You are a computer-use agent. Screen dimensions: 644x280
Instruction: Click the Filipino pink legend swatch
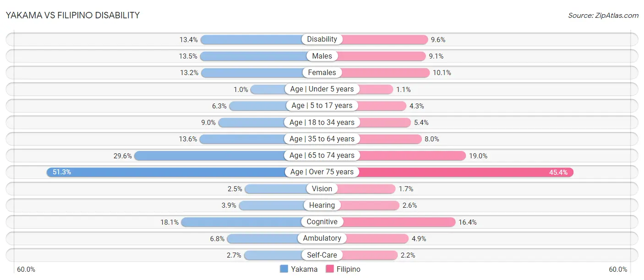tap(330, 269)
